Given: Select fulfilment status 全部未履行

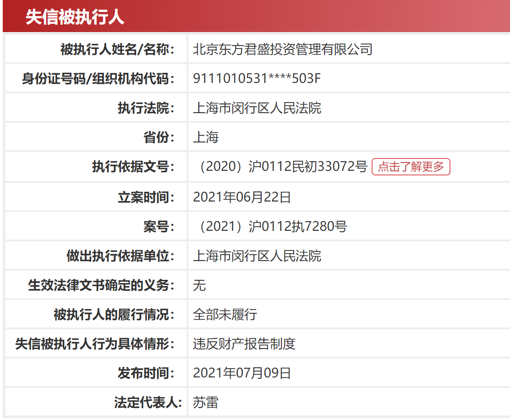Looking at the screenshot, I should (225, 315).
